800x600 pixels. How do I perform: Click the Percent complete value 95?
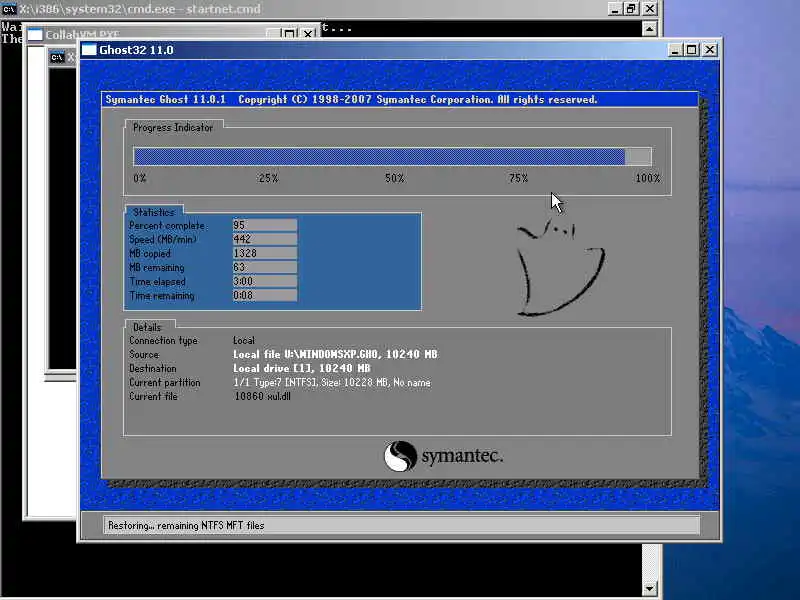click(x=264, y=225)
